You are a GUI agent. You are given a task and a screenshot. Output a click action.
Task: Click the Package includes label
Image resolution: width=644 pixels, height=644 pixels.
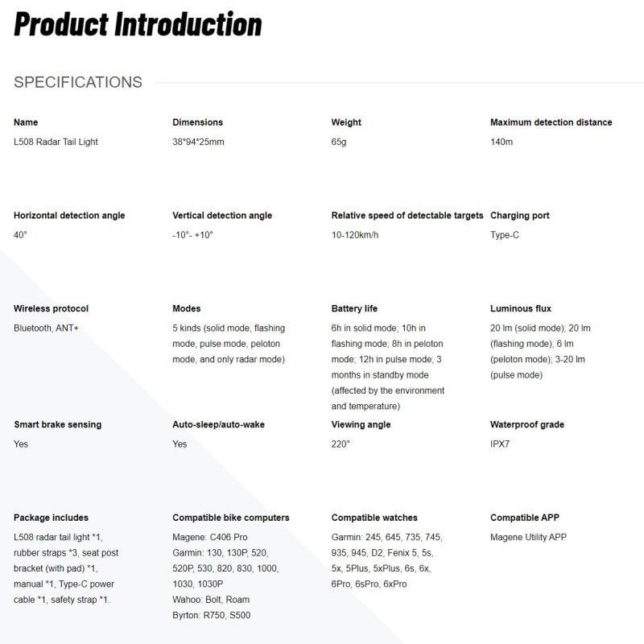[52, 518]
